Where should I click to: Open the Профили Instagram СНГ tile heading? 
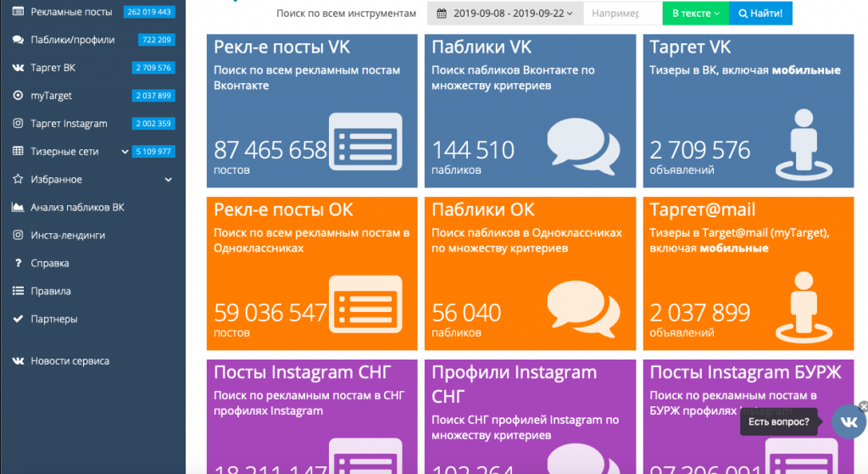click(515, 384)
